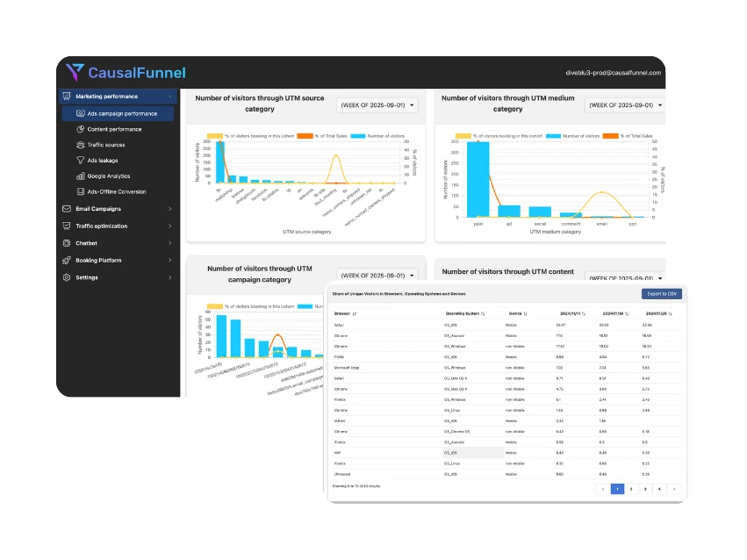Screen dimensions: 747x560
Task: Click the Ads-Offline Conversion icon
Action: point(80,191)
